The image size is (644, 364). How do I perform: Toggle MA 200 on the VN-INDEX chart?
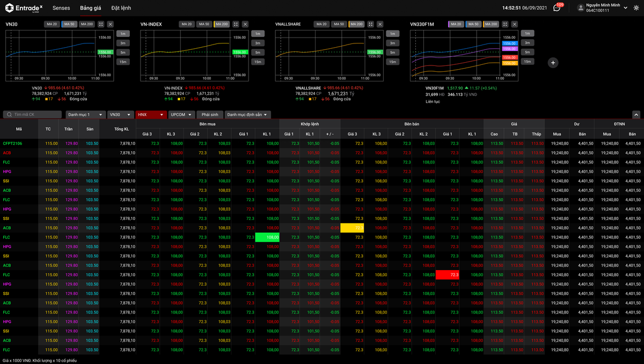tap(221, 24)
